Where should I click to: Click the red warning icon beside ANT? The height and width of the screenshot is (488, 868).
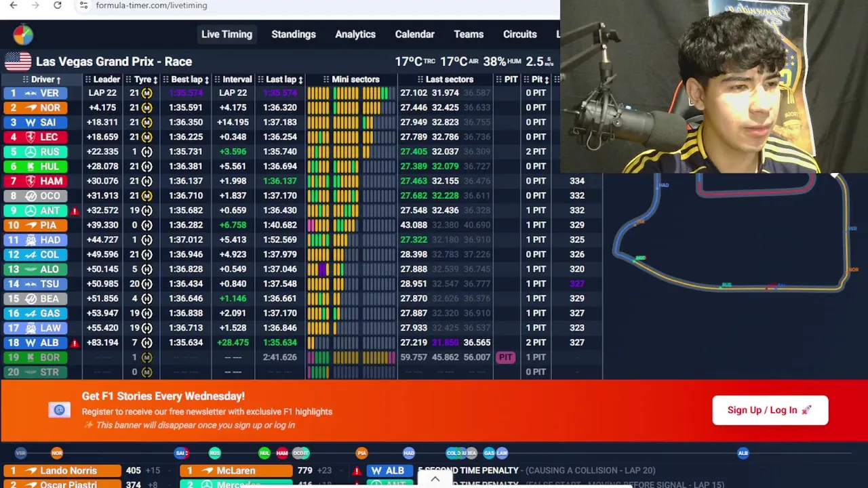(x=75, y=211)
